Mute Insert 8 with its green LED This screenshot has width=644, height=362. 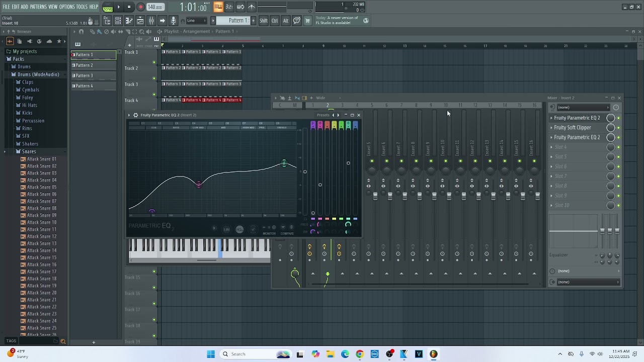pyautogui.click(x=416, y=161)
